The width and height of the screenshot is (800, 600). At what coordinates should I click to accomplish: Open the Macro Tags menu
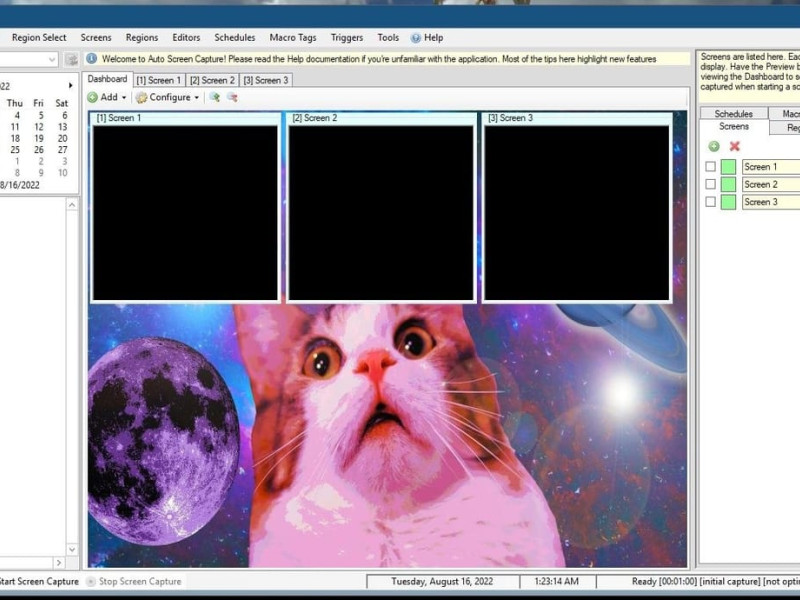[x=293, y=38]
